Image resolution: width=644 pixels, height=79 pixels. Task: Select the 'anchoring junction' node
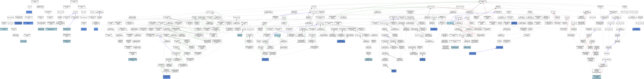coord(84,17)
